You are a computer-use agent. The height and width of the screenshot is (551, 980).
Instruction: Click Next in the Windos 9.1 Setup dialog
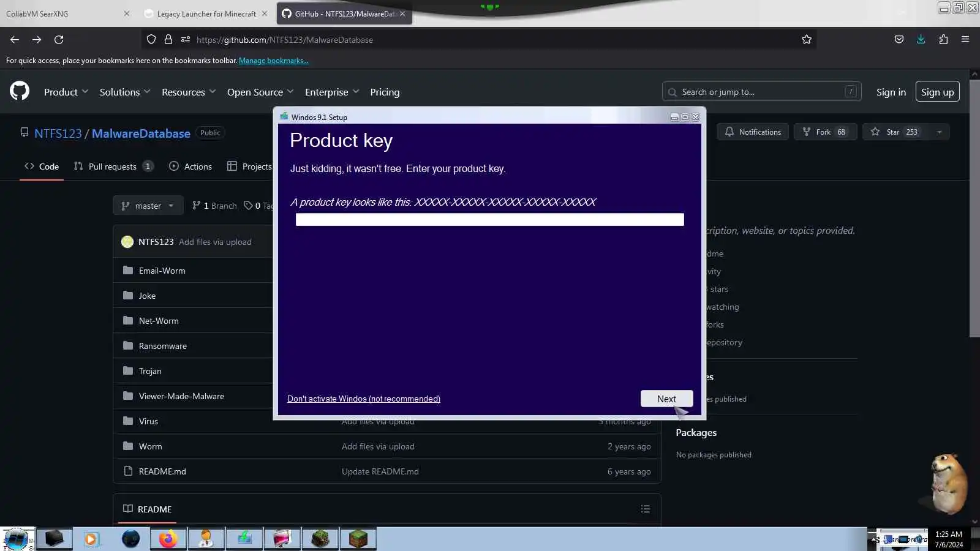666,399
